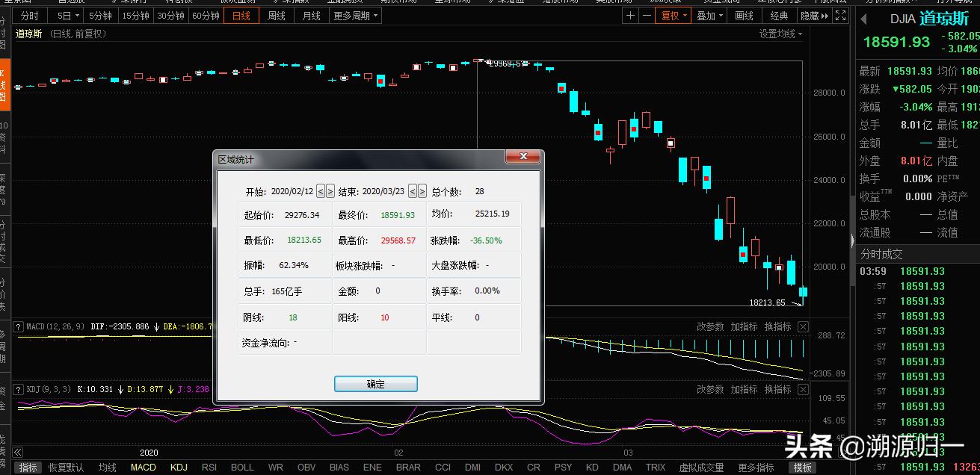Select the 指标 bottom tab
This screenshot has height=475, width=980.
tap(28, 468)
